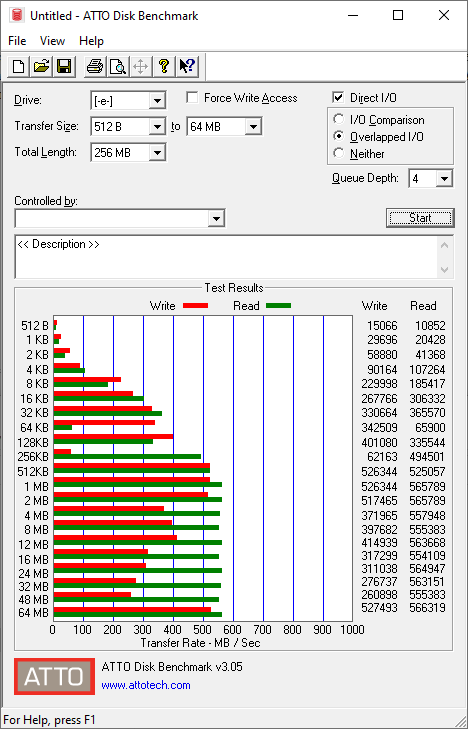Uncheck the Direct I/O checkbox
This screenshot has width=468, height=729.
pyautogui.click(x=338, y=98)
